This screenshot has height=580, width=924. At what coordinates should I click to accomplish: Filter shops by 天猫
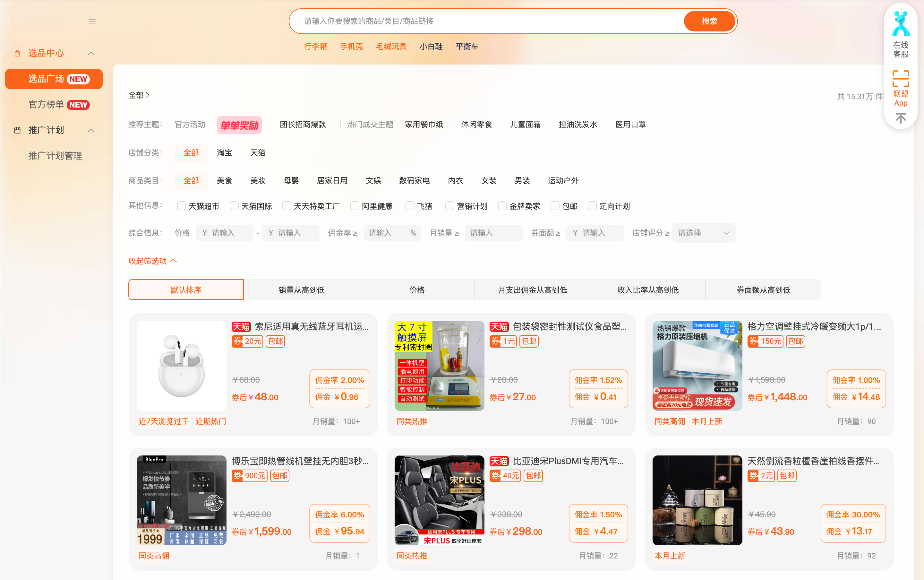pyautogui.click(x=258, y=153)
